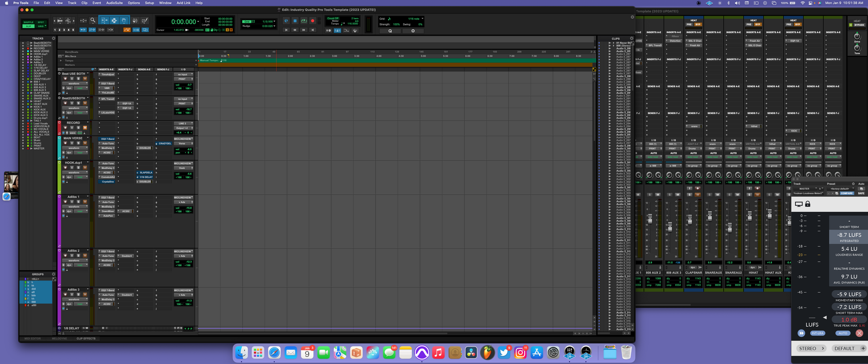Click the COMPARE button in plugin header

[x=846, y=193]
